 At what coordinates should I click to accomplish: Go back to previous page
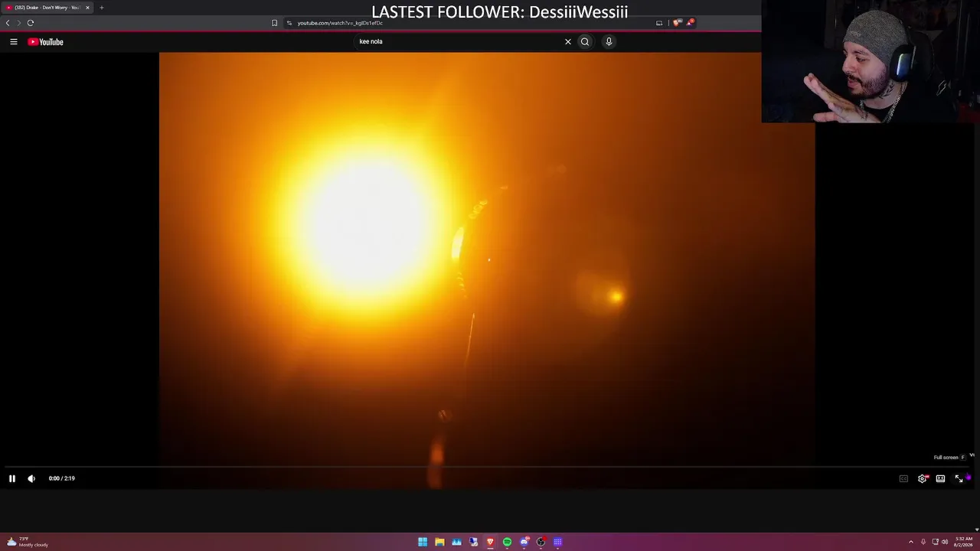8,23
